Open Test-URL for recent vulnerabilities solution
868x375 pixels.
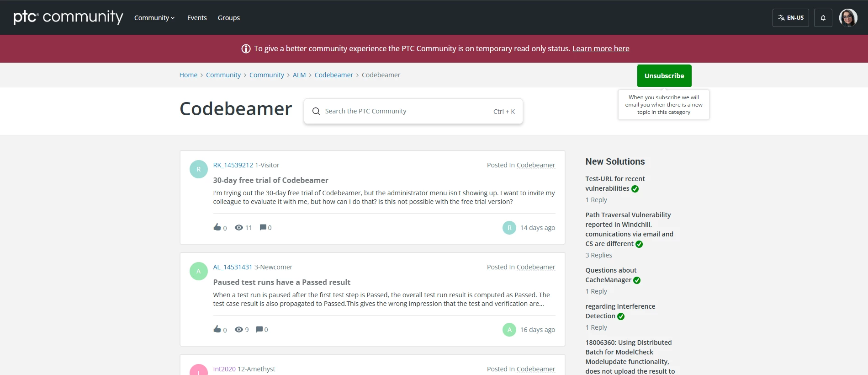coord(615,183)
